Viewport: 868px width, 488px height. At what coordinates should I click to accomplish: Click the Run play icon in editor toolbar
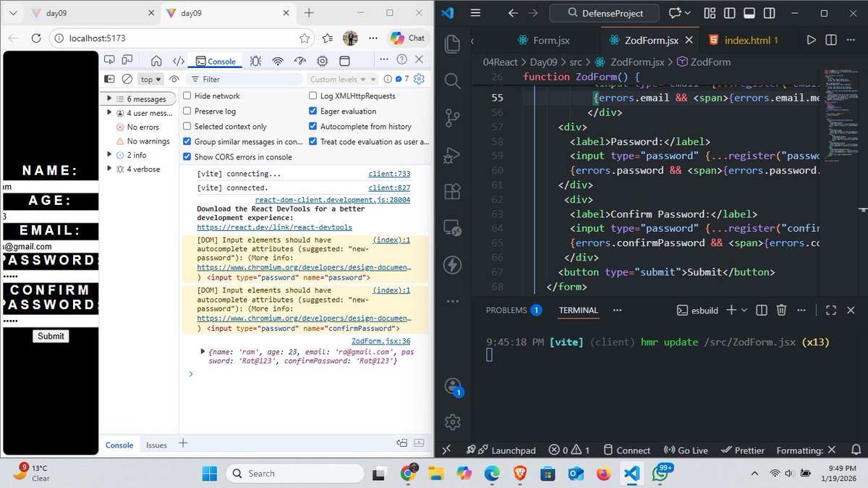[x=811, y=41]
